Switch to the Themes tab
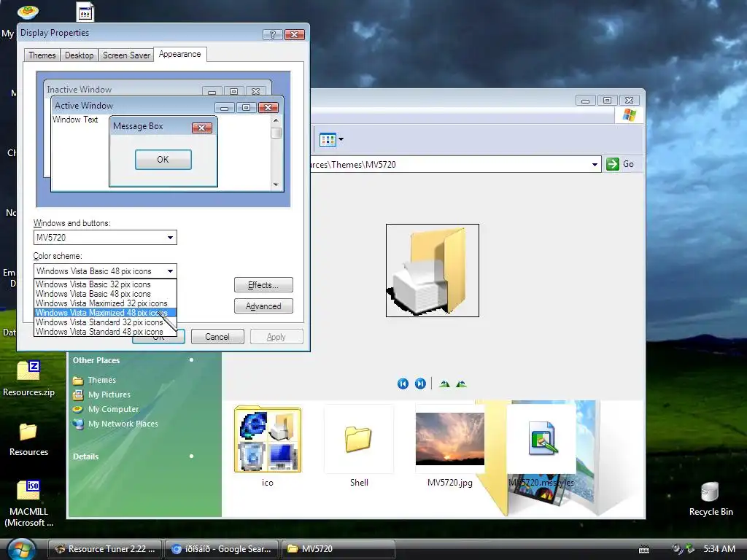This screenshot has width=747, height=560. coord(42,55)
